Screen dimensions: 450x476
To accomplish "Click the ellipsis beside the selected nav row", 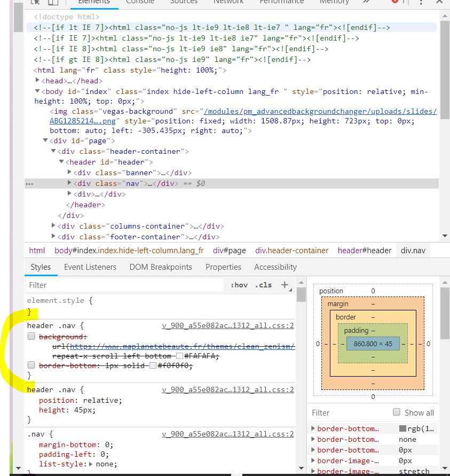I will [29, 184].
